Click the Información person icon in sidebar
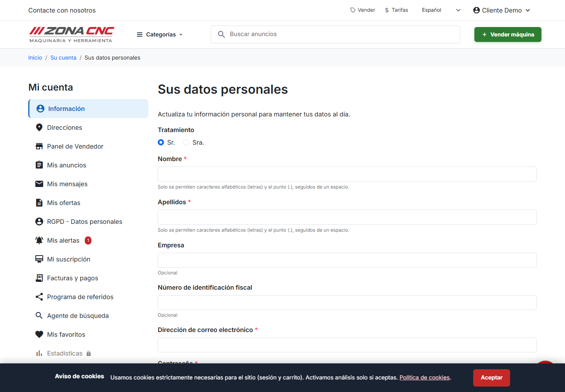Image resolution: width=565 pixels, height=392 pixels. (40, 109)
